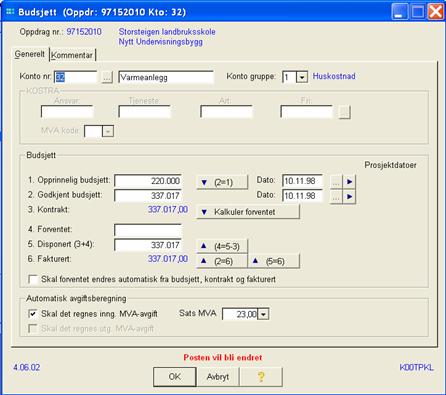Click 'Nytt Undervisningsbygg' text
Viewport: 446px width, 395px height.
[161, 42]
